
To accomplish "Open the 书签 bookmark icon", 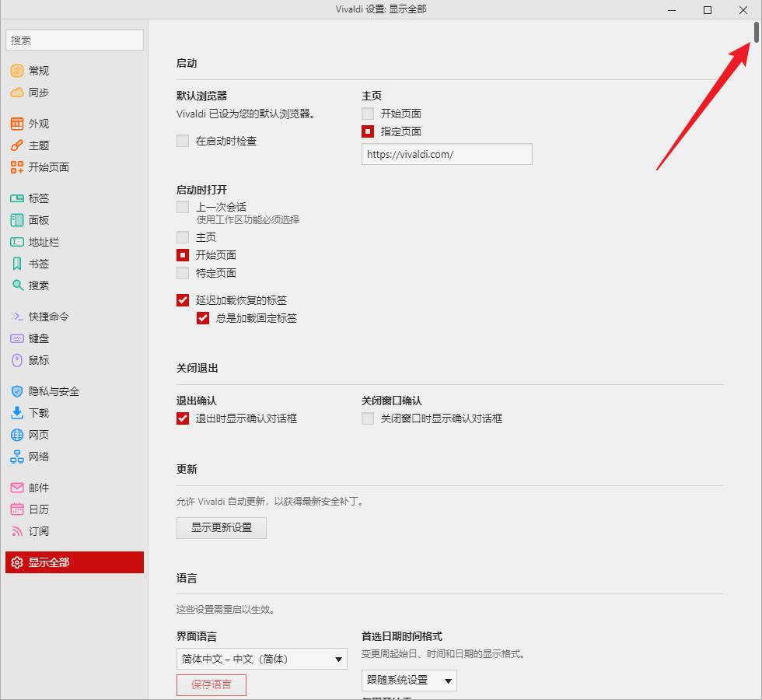I will pos(17,264).
